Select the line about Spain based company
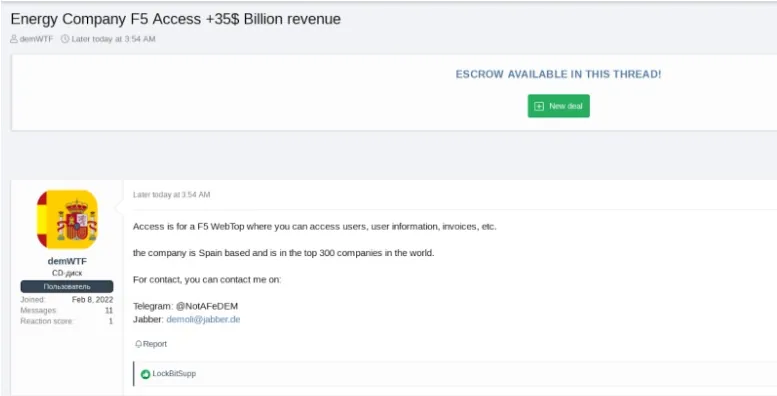This screenshot has width=777, height=396. (283, 253)
